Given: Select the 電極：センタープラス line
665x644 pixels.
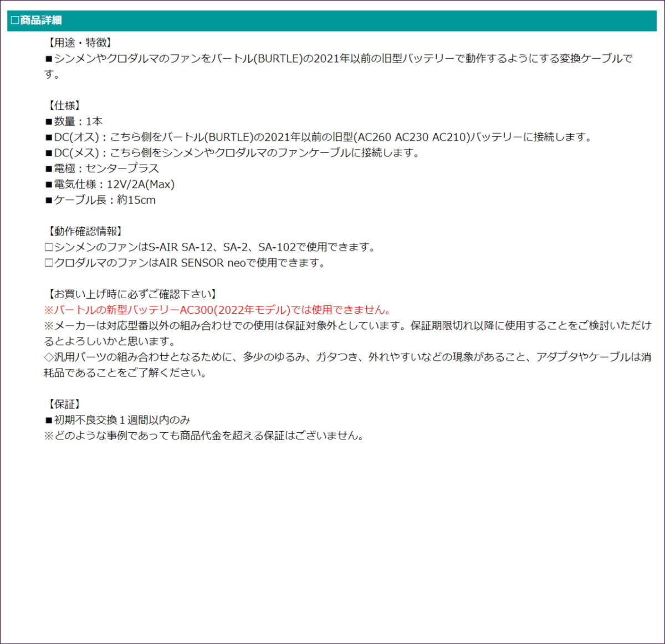Looking at the screenshot, I should [x=102, y=168].
